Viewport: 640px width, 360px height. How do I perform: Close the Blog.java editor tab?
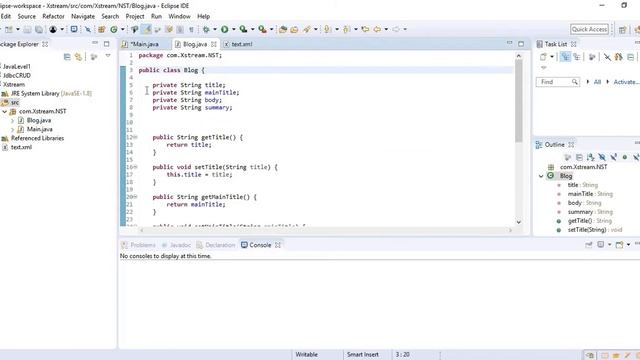coord(214,44)
